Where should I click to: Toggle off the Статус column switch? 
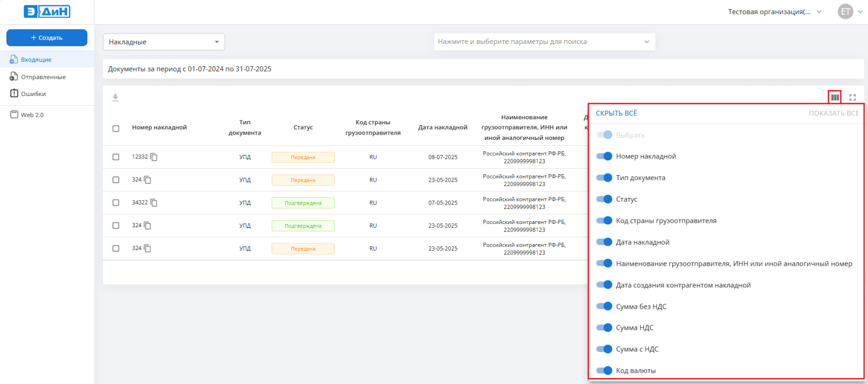604,199
